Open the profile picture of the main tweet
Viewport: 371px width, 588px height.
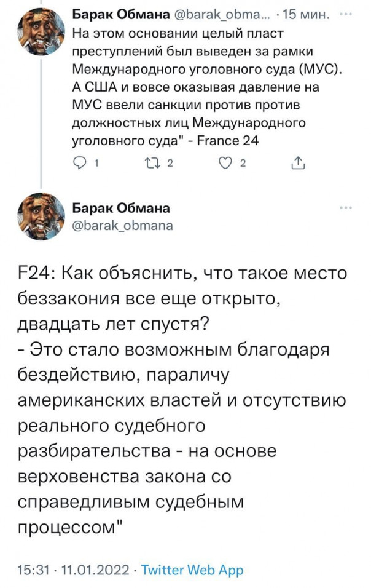(41, 217)
